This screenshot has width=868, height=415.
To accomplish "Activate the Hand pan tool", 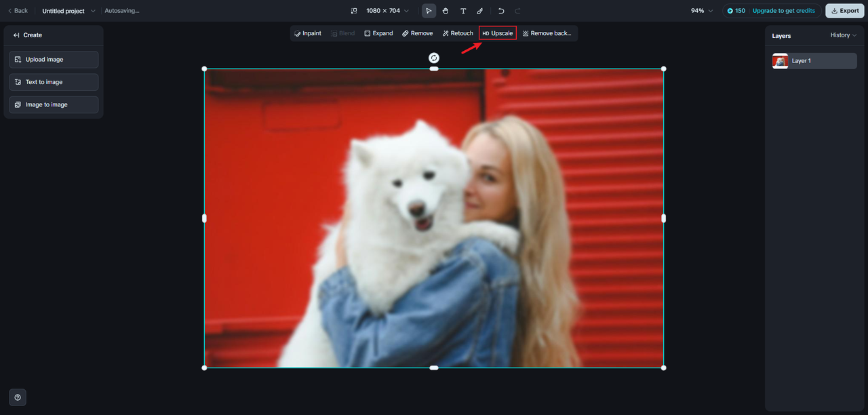I will [446, 11].
